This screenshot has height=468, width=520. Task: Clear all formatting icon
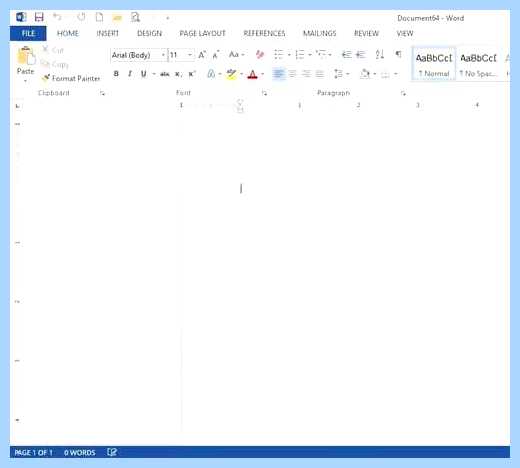[x=260, y=54]
